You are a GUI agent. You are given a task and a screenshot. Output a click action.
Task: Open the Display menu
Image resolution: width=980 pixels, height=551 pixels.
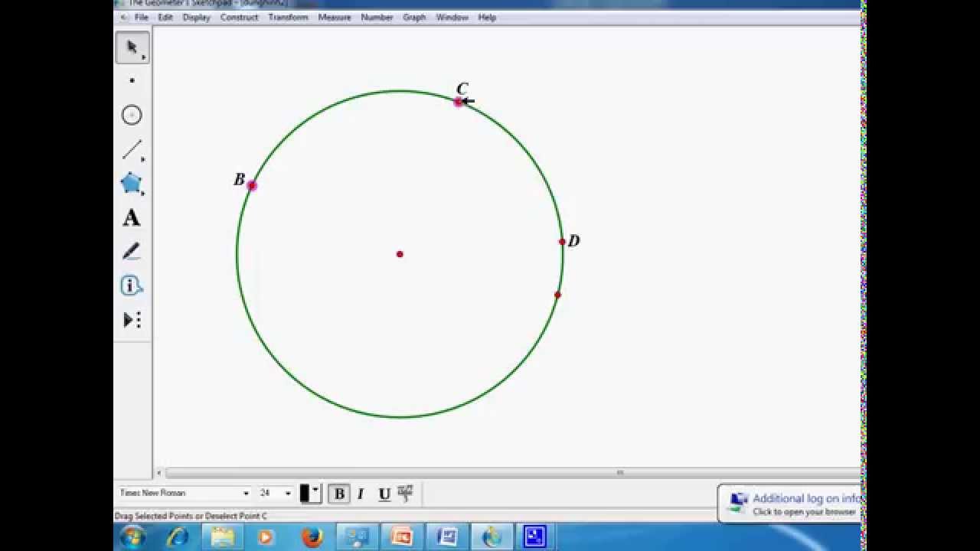pos(196,18)
